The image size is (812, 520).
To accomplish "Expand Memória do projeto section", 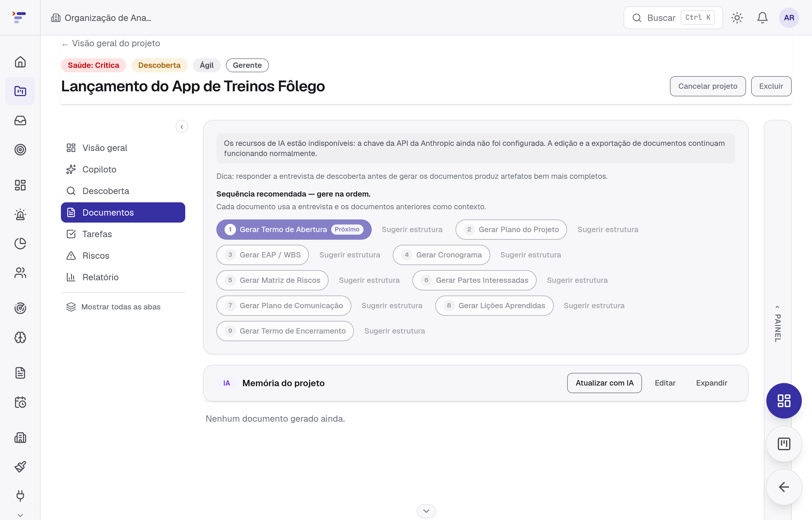I will (711, 383).
